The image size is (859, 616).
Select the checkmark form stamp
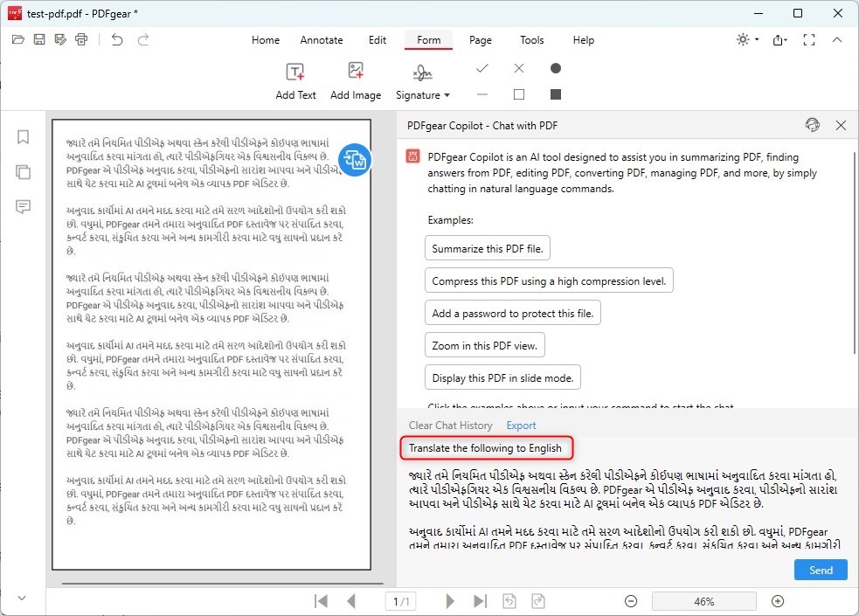(482, 66)
